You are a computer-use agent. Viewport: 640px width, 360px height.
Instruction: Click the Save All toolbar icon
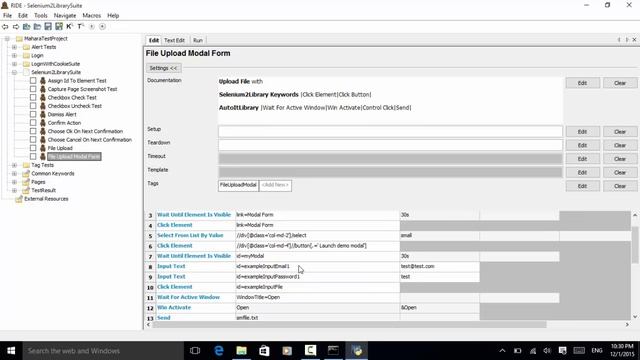(59, 27)
